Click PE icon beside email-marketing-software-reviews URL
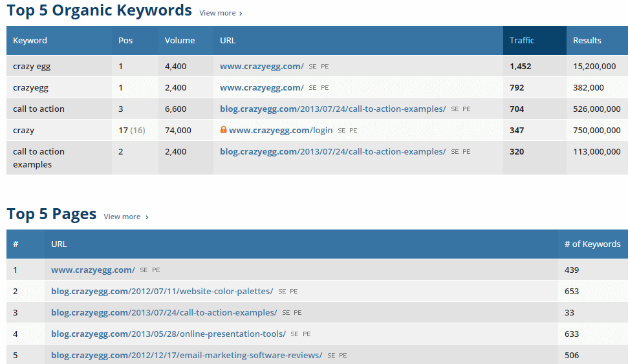The height and width of the screenshot is (364, 628). (x=343, y=355)
